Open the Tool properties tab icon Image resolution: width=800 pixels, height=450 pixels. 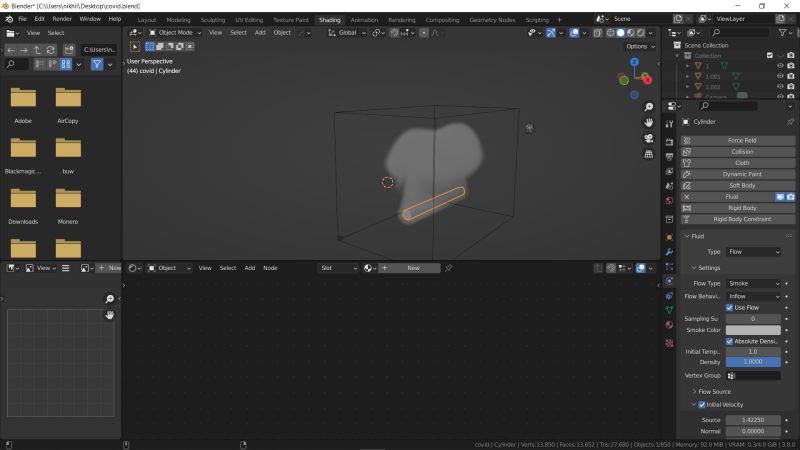pos(669,124)
